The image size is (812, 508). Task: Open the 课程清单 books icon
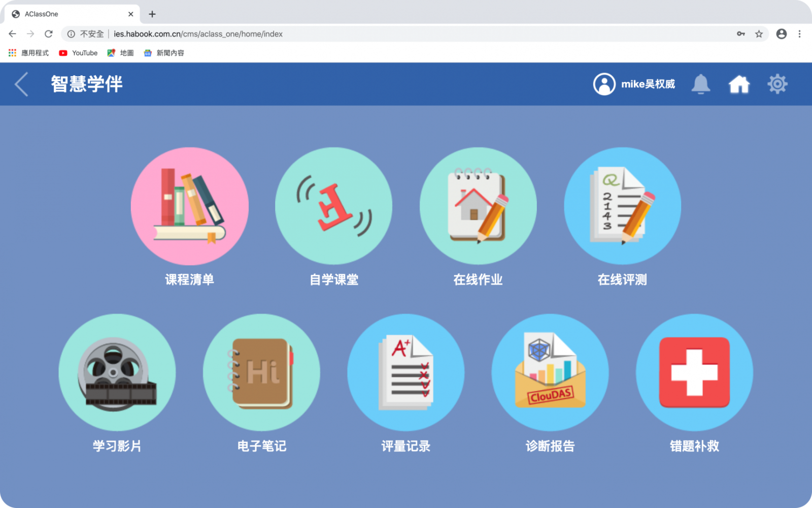pos(189,206)
